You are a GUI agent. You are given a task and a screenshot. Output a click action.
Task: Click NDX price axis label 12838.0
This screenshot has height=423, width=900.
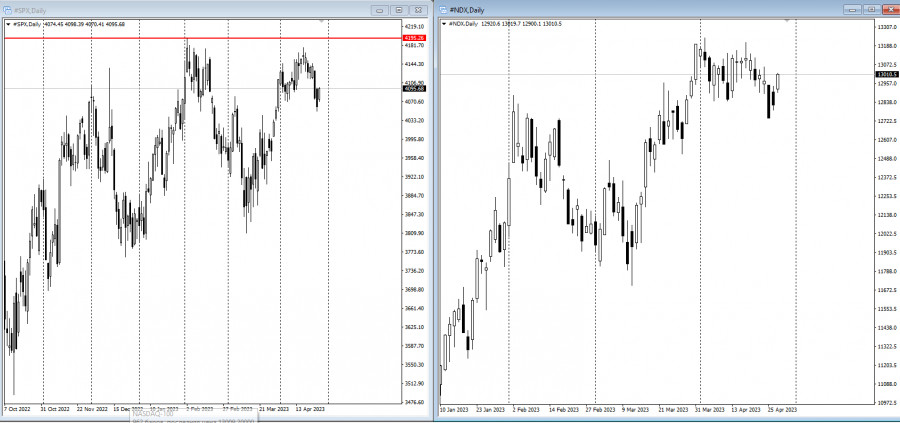click(887, 103)
